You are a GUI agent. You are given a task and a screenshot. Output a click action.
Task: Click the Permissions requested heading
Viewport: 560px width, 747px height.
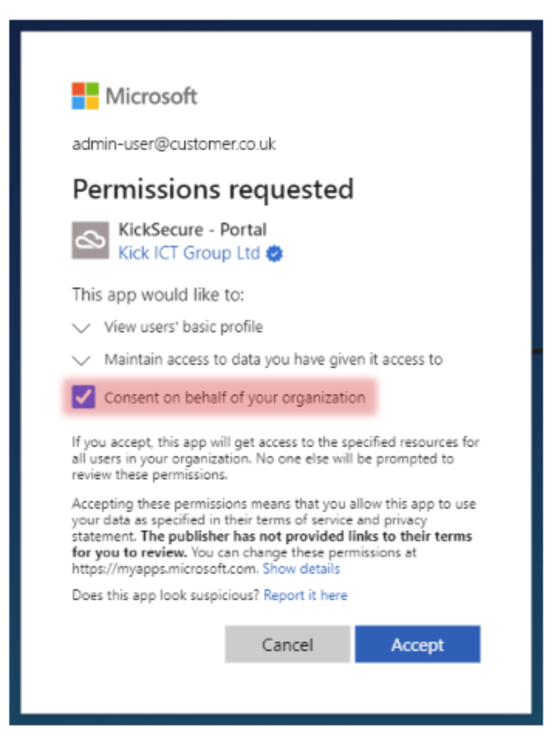213,189
